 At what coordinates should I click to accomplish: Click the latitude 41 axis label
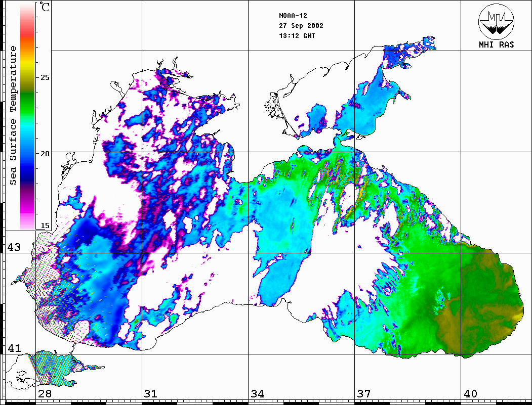click(x=14, y=348)
